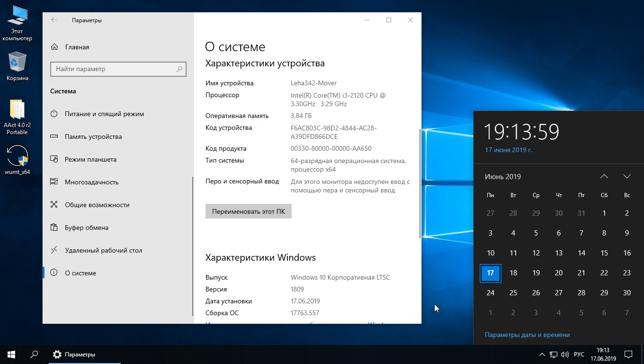The height and width of the screenshot is (364, 644).
Task: Open the Корзина recycle bin icon
Action: [18, 66]
